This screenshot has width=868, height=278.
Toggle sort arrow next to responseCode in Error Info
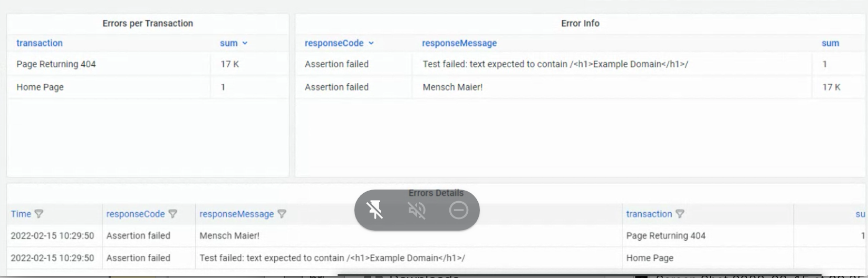371,43
